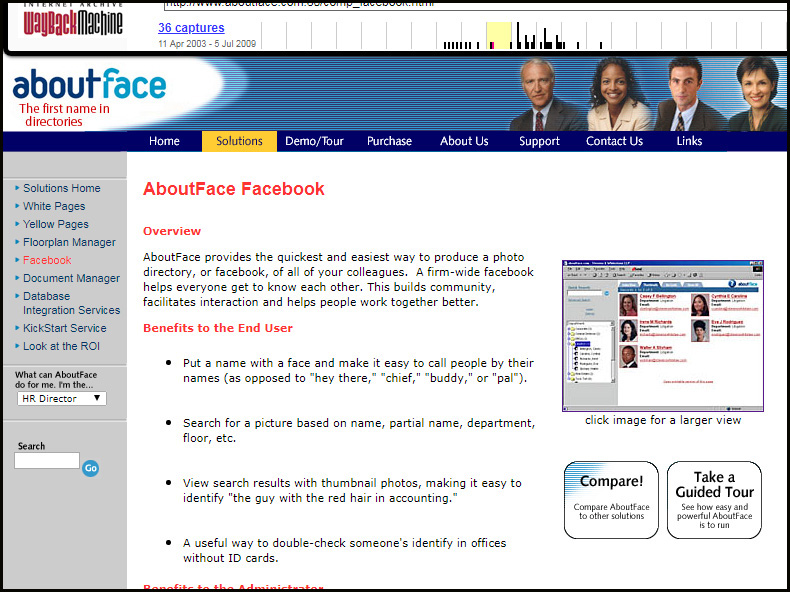790x592 pixels.
Task: Go to Solutions Home in sidebar
Action: (x=61, y=188)
